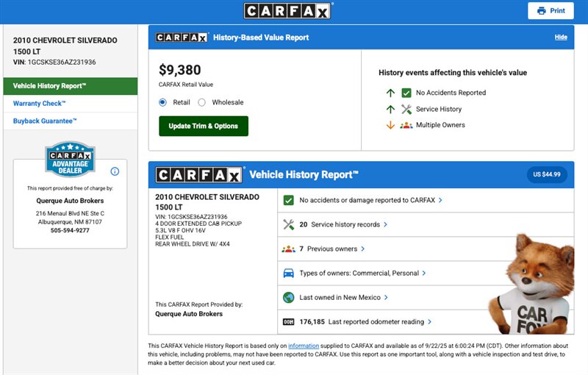Expand the 20 Service history records chevron
Viewport: 588px width, 375px height.
385,224
